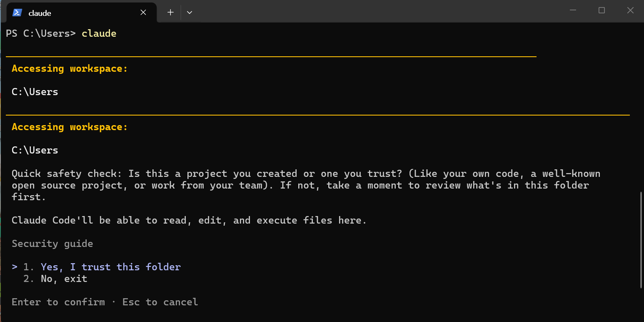Click the lower 'C:\Users' workspace path

click(x=35, y=150)
